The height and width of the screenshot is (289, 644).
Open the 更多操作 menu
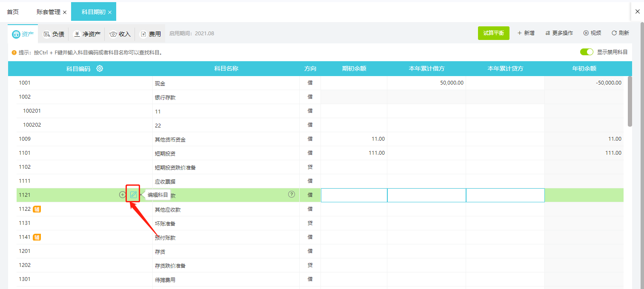(x=559, y=33)
